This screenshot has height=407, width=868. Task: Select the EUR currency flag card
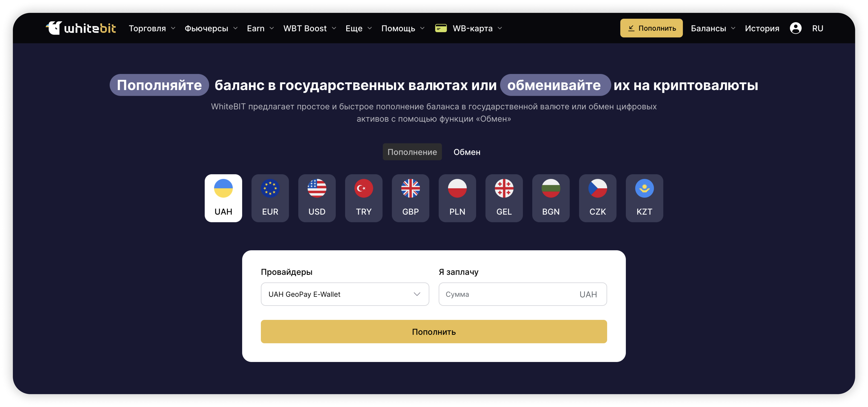(270, 198)
